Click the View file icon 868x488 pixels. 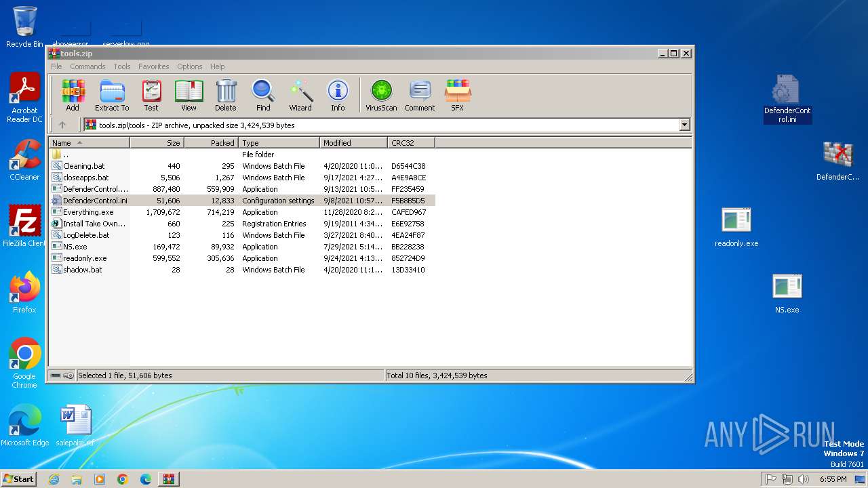tap(189, 95)
